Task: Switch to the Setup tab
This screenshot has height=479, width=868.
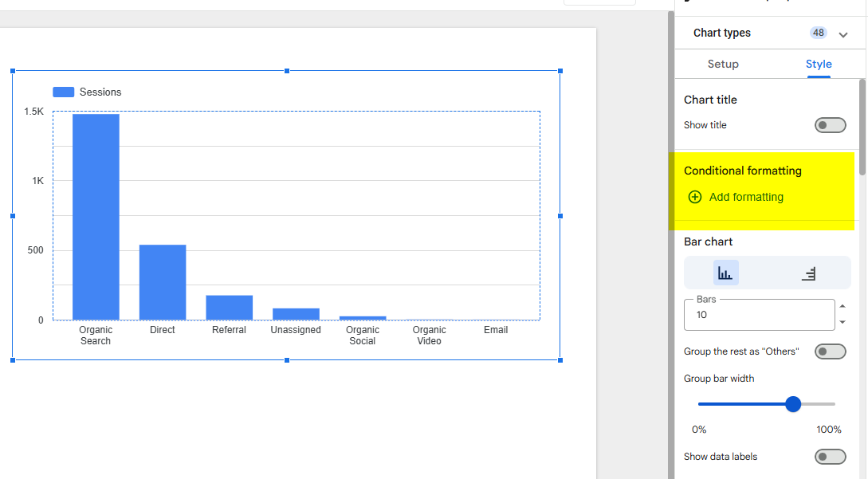Action: pyautogui.click(x=723, y=64)
